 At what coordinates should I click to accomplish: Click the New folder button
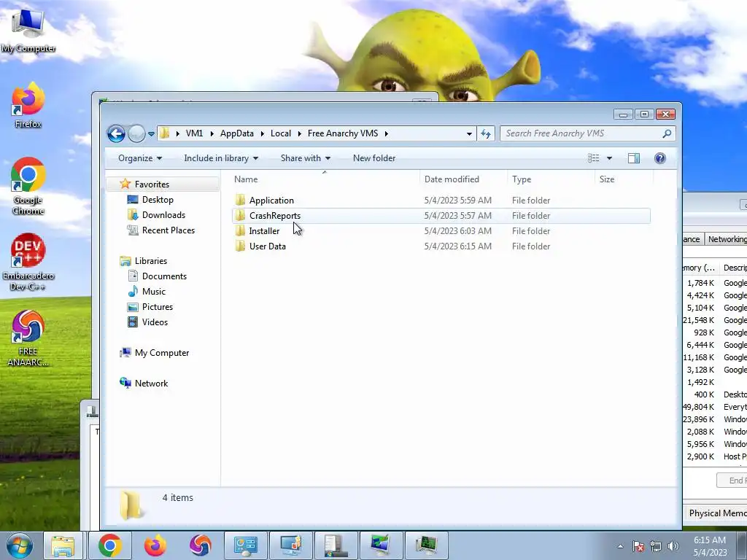(374, 158)
